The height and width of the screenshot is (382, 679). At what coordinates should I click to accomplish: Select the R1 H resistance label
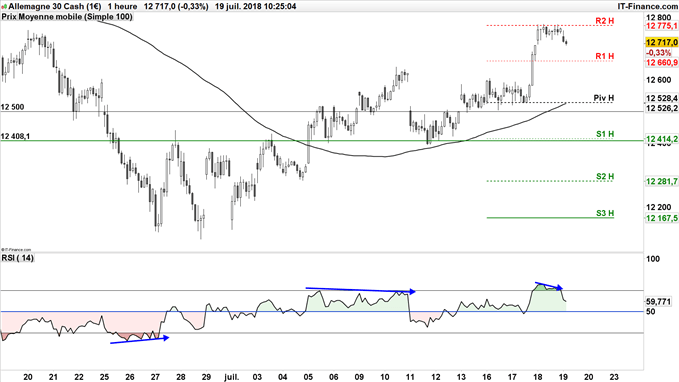click(x=605, y=56)
